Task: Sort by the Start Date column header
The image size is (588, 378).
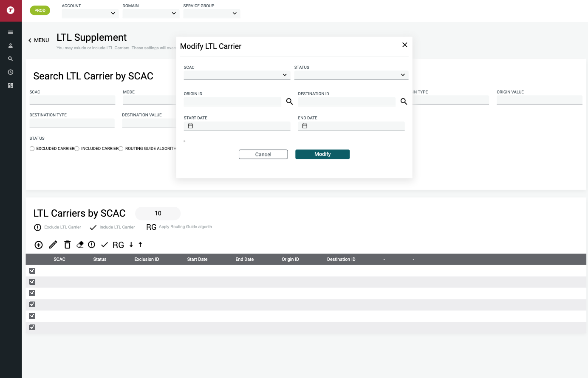Action: pos(197,259)
